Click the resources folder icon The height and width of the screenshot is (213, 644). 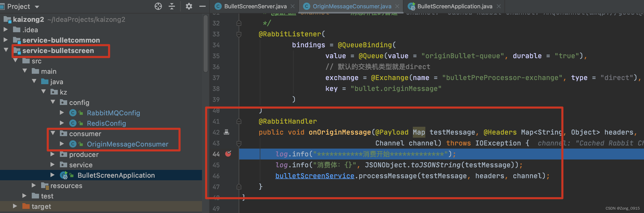pyautogui.click(x=45, y=185)
